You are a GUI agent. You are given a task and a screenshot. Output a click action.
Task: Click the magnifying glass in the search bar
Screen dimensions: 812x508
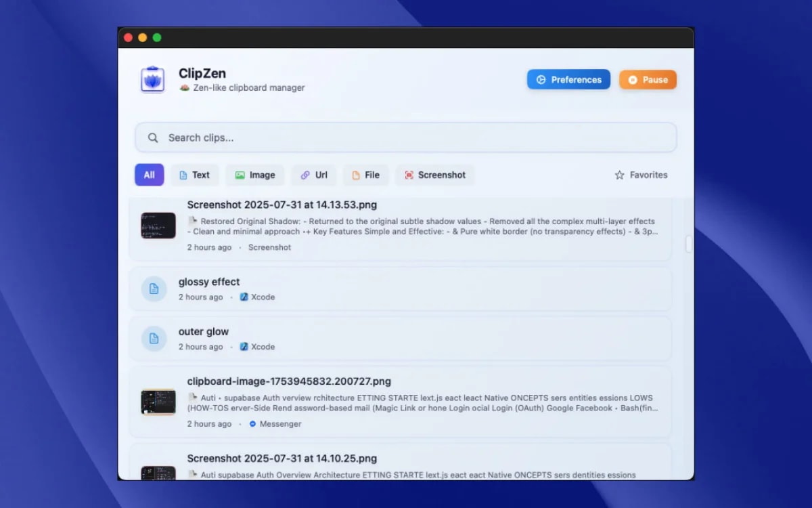tap(153, 137)
